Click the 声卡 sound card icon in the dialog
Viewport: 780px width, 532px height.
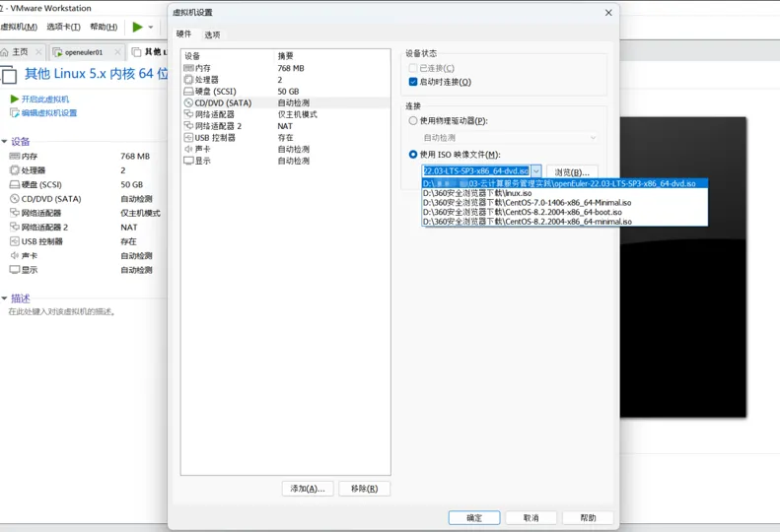pos(188,149)
